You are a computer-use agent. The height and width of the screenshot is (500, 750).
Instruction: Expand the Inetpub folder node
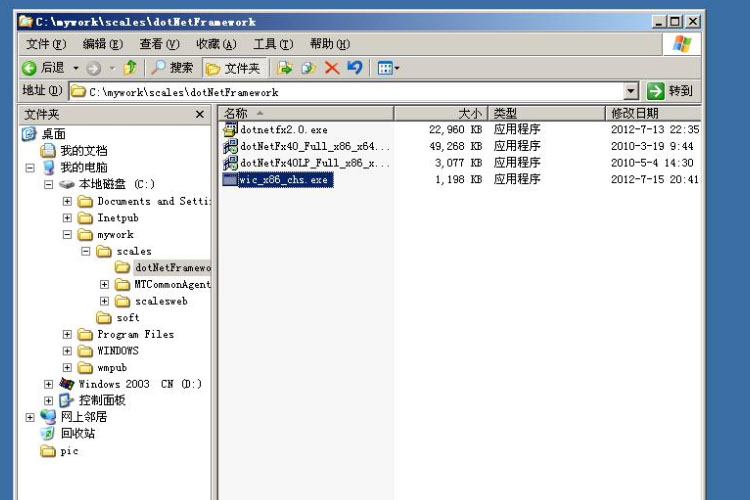[67, 218]
